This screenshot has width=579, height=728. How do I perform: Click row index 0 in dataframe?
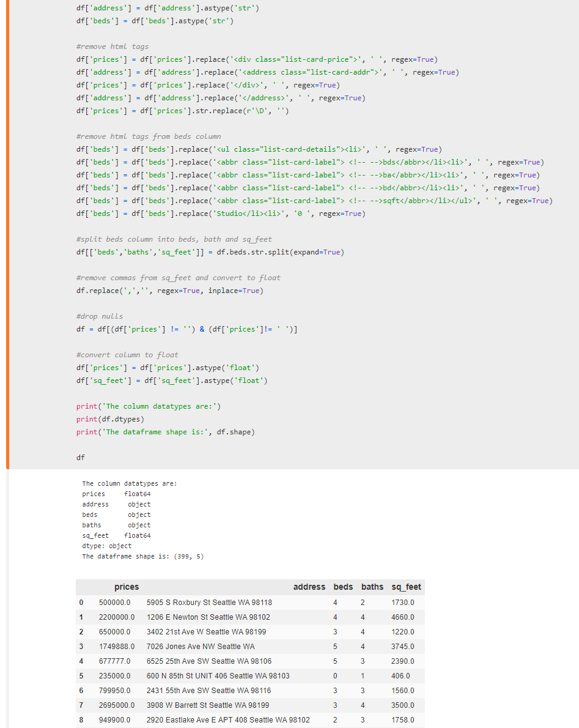pos(81,603)
